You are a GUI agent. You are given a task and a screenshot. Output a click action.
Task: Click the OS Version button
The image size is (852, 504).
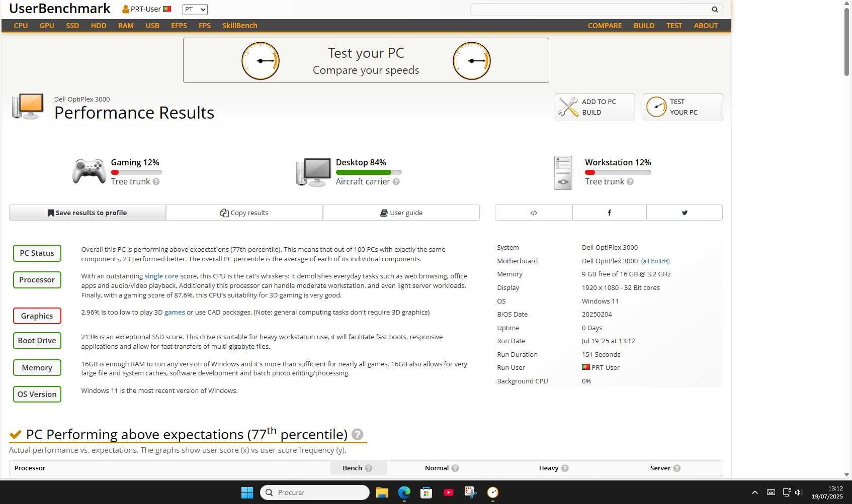[37, 394]
